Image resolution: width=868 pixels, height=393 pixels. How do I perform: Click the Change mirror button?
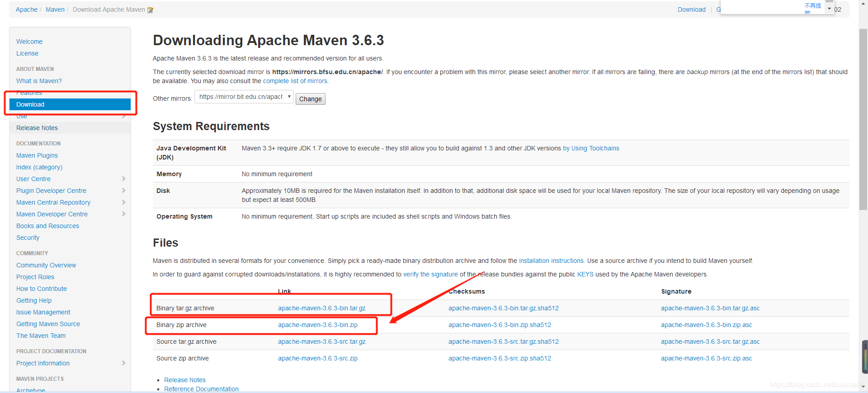311,99
